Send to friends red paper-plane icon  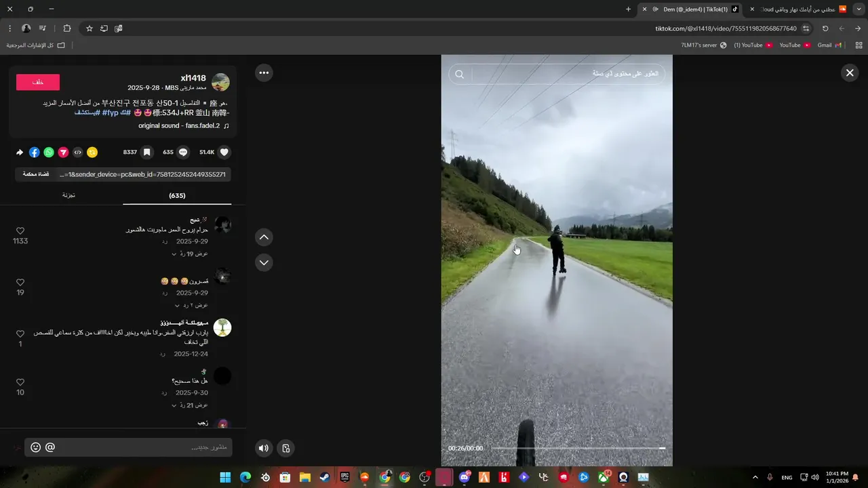tap(63, 152)
